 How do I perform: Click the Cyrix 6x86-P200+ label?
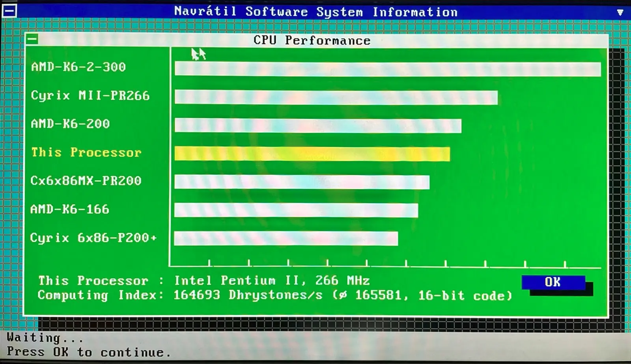pyautogui.click(x=93, y=238)
